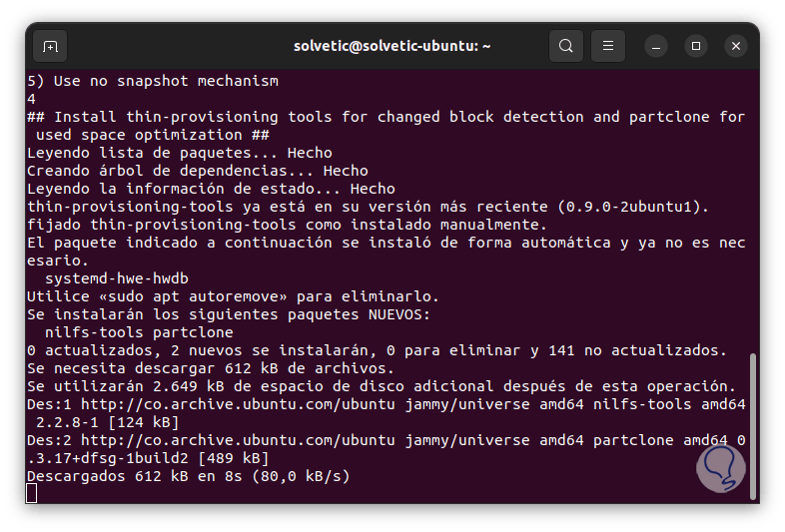Open the hamburger menu
Viewport: 785px width, 532px height.
pos(608,46)
